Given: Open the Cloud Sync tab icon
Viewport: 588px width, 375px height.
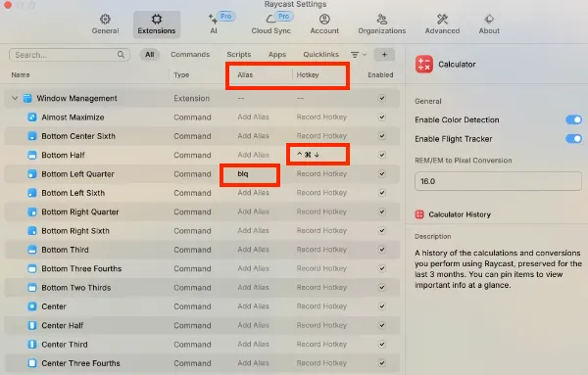Looking at the screenshot, I should coord(270,24).
